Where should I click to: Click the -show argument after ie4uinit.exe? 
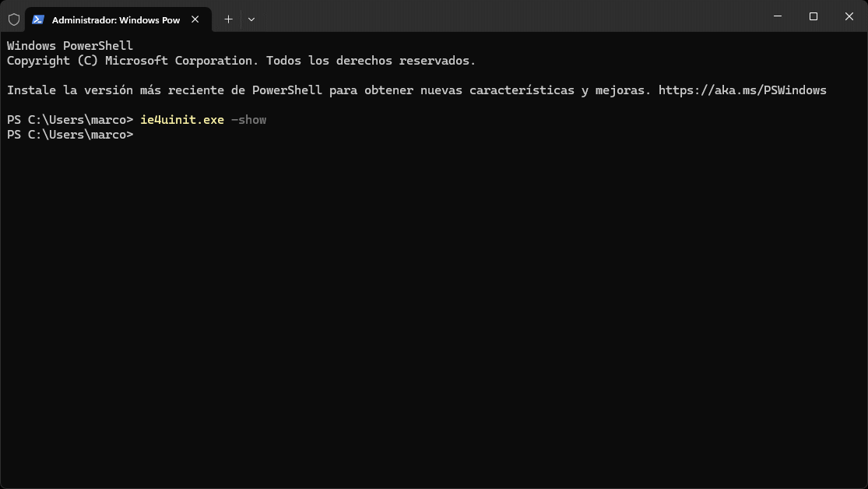coord(249,119)
